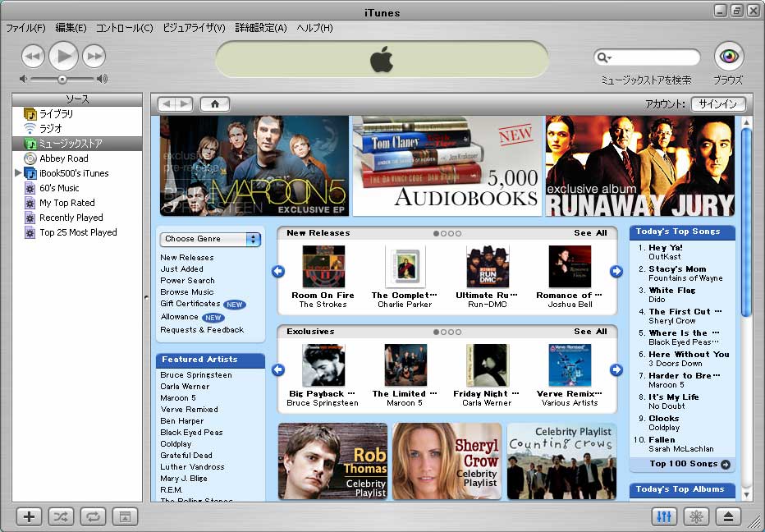Image resolution: width=765 pixels, height=532 pixels.
Task: Go to the Music Store home page
Action: [215, 104]
